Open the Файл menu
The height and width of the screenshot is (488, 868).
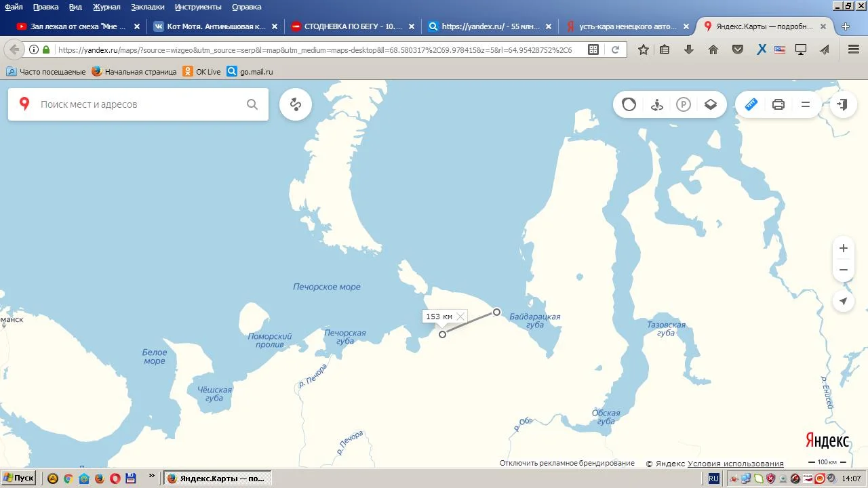14,7
